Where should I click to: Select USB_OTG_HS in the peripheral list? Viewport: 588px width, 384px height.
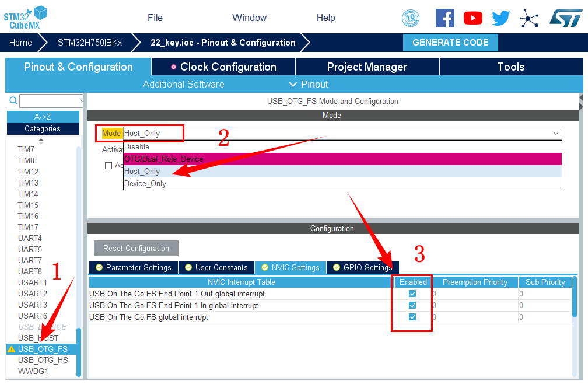43,360
